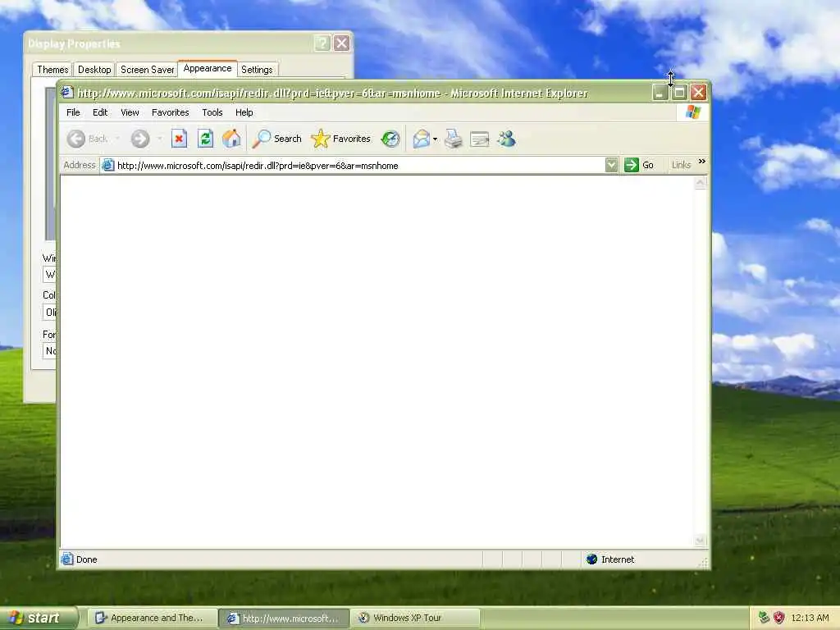The height and width of the screenshot is (630, 840).
Task: Open the Messenger people icon
Action: [x=506, y=139]
